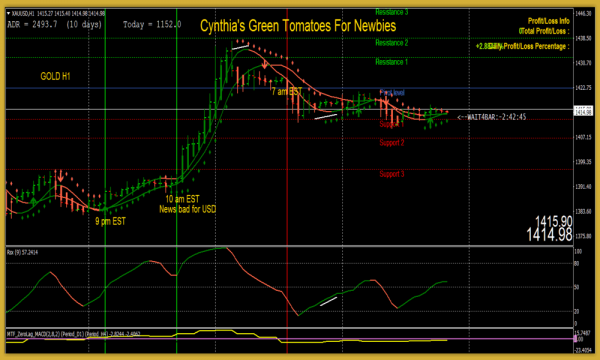The image size is (600, 360).
Task: Click the 'Resistance 3' level label
Action: point(392,12)
